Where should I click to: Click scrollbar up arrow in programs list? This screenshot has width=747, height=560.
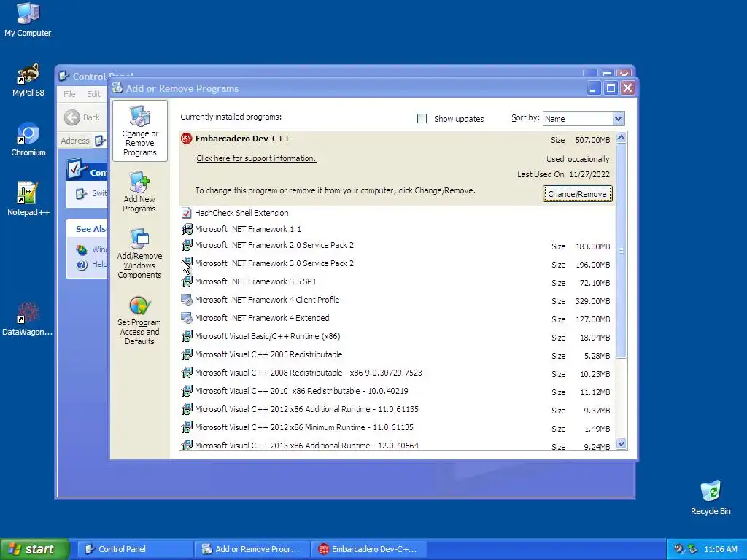point(621,138)
